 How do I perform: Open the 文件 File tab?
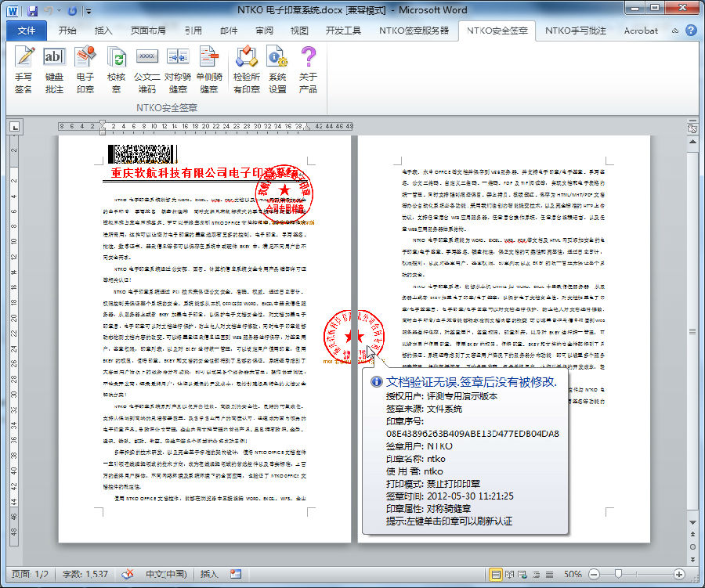tap(27, 31)
